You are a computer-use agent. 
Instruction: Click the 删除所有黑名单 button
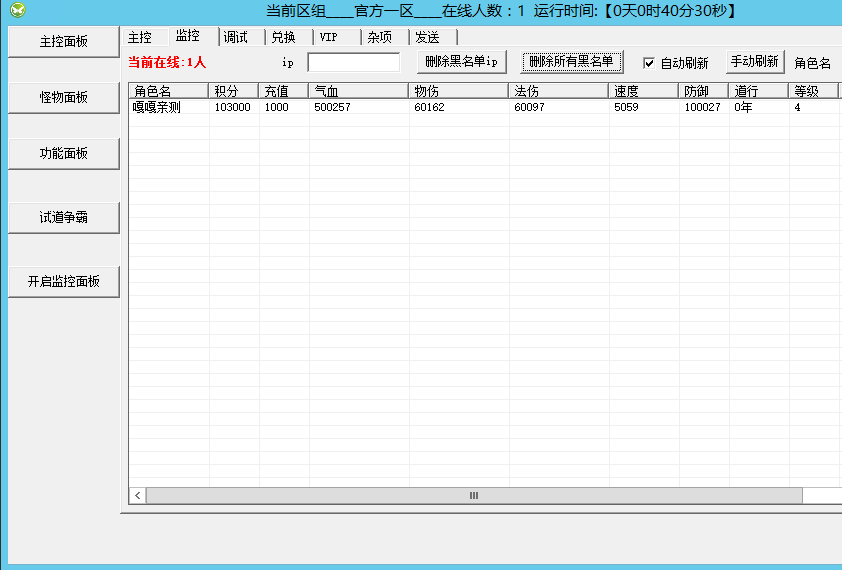tap(572, 62)
